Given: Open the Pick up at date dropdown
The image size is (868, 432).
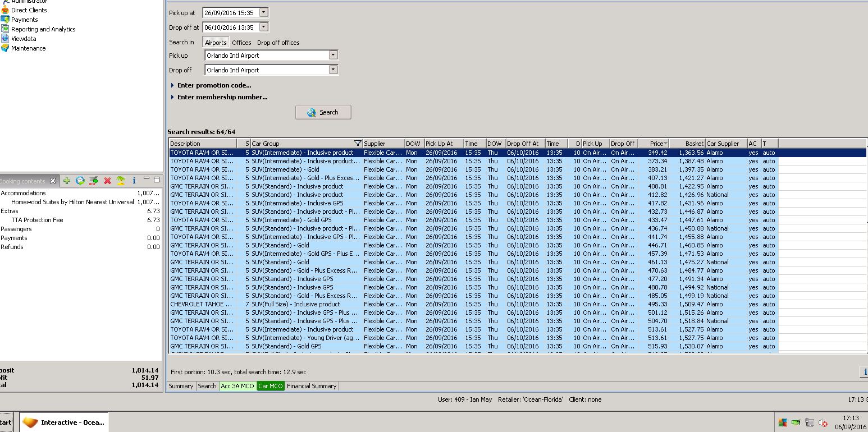Looking at the screenshot, I should (264, 12).
